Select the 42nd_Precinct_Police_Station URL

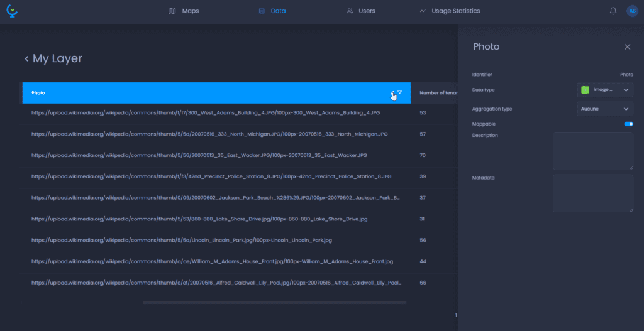(211, 176)
